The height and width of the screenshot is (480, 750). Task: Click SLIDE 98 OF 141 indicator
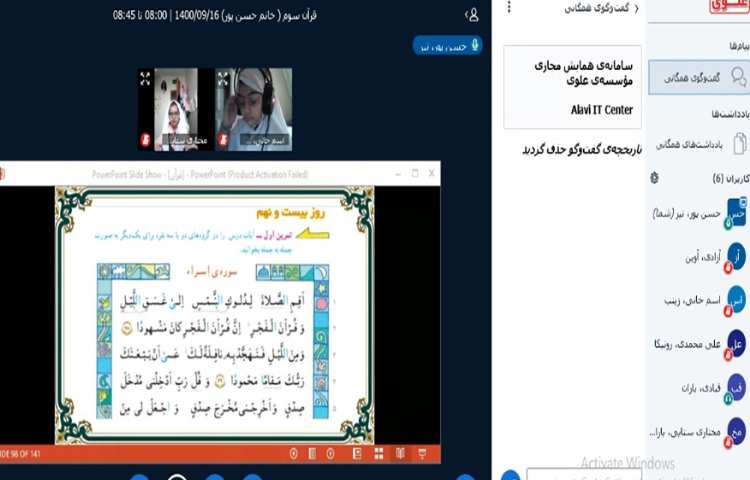tap(20, 454)
